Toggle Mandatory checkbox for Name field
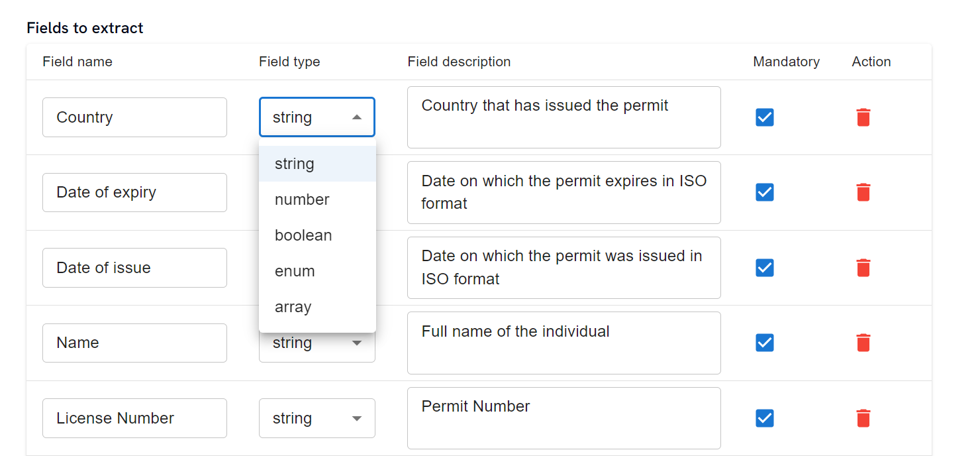980x456 pixels. [x=764, y=343]
